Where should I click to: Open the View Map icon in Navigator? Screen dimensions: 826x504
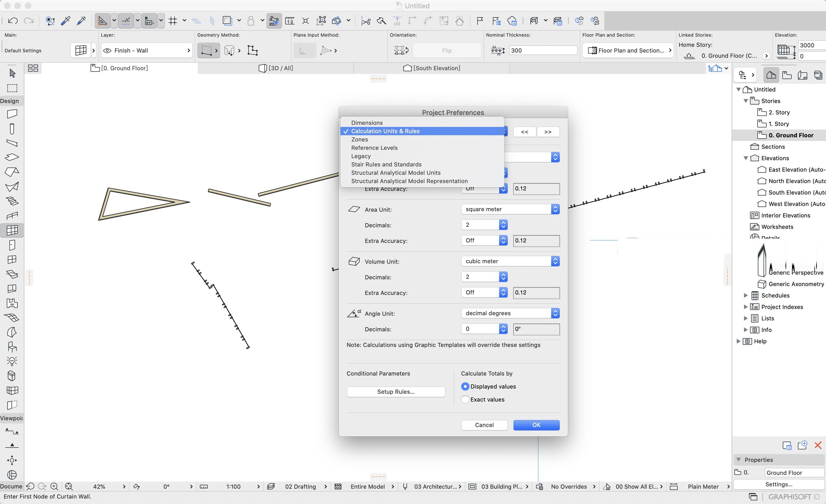click(787, 75)
